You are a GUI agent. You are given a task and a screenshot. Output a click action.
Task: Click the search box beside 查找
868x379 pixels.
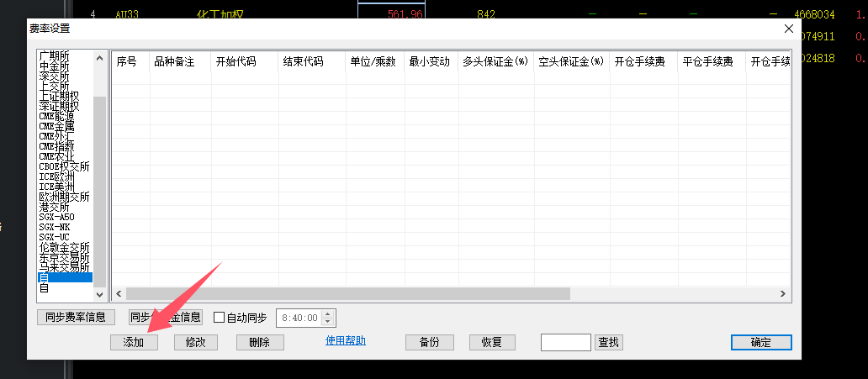click(566, 342)
